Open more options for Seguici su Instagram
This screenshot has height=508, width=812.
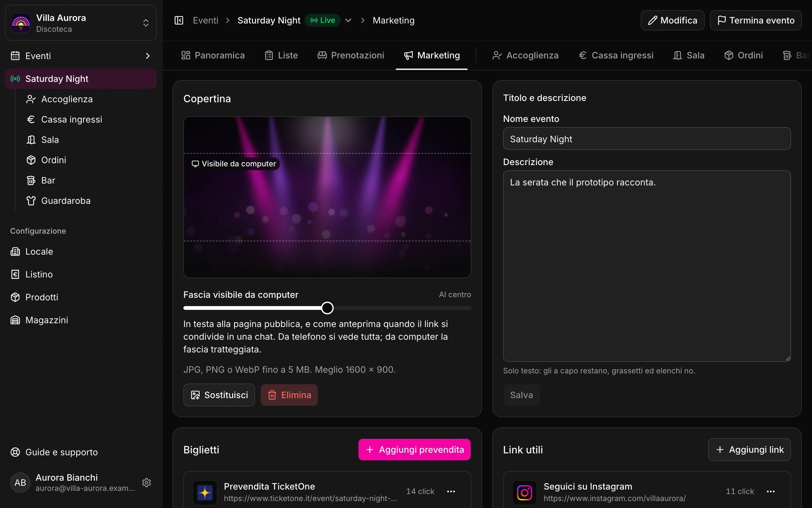pyautogui.click(x=771, y=491)
